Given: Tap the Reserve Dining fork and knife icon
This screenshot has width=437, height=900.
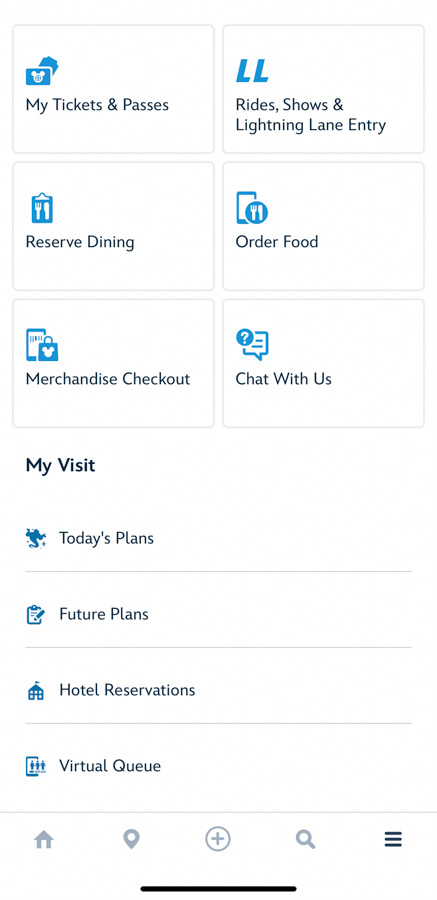Looking at the screenshot, I should click(42, 208).
